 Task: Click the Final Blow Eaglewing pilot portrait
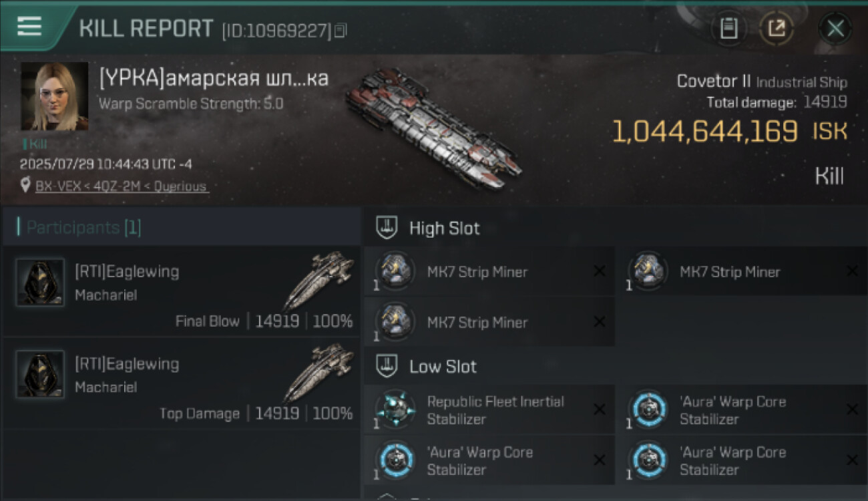[x=40, y=283]
